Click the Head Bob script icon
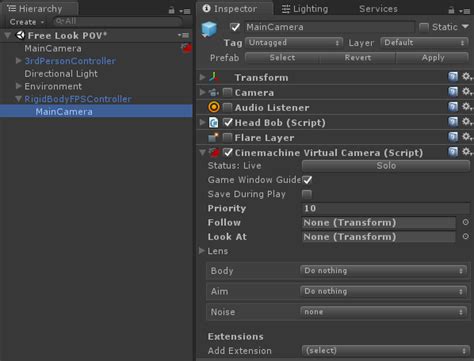The image size is (474, 361). (214, 122)
